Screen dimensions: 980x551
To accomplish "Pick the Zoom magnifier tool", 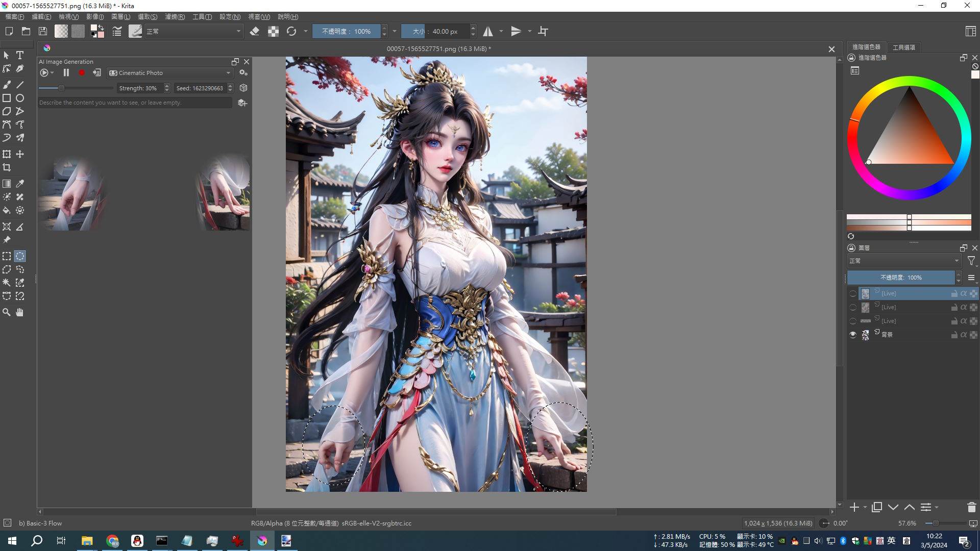I will pos(7,312).
